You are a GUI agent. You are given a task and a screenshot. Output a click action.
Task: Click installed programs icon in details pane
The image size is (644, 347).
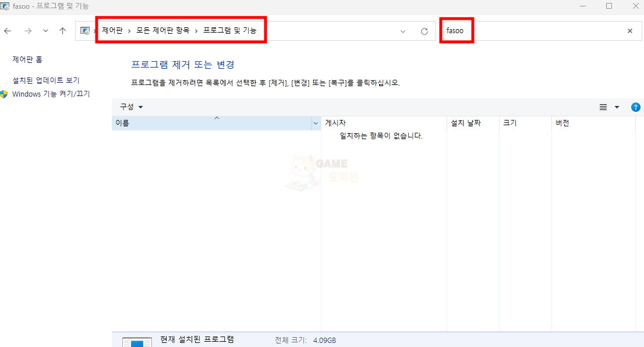tap(137, 342)
